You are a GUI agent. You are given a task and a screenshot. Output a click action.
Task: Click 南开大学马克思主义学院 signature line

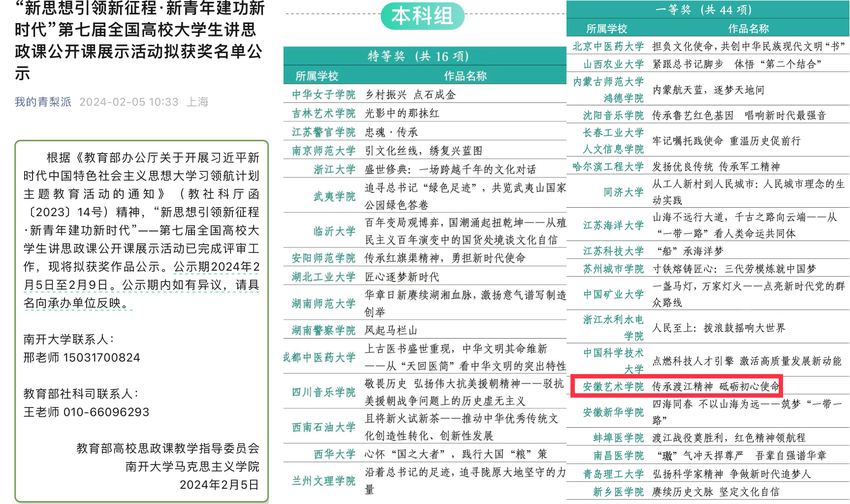(x=192, y=467)
